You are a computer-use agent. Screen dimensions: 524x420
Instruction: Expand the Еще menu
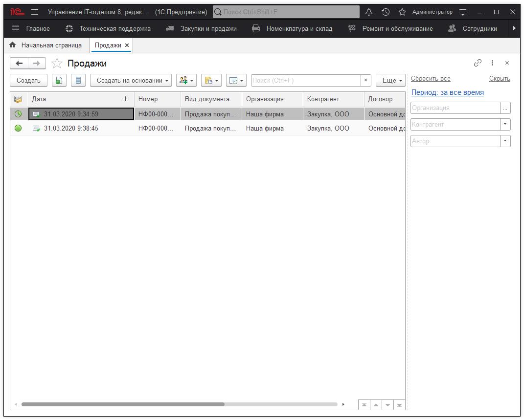(x=391, y=81)
